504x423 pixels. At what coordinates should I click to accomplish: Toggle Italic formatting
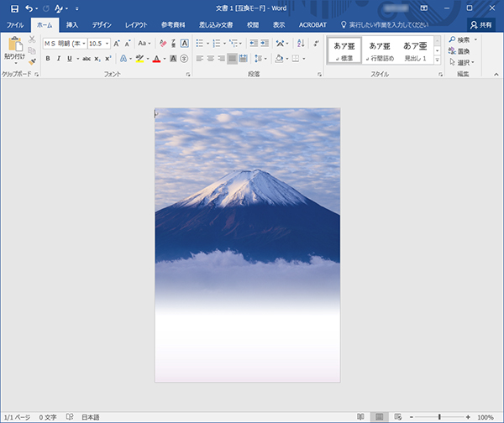point(58,59)
